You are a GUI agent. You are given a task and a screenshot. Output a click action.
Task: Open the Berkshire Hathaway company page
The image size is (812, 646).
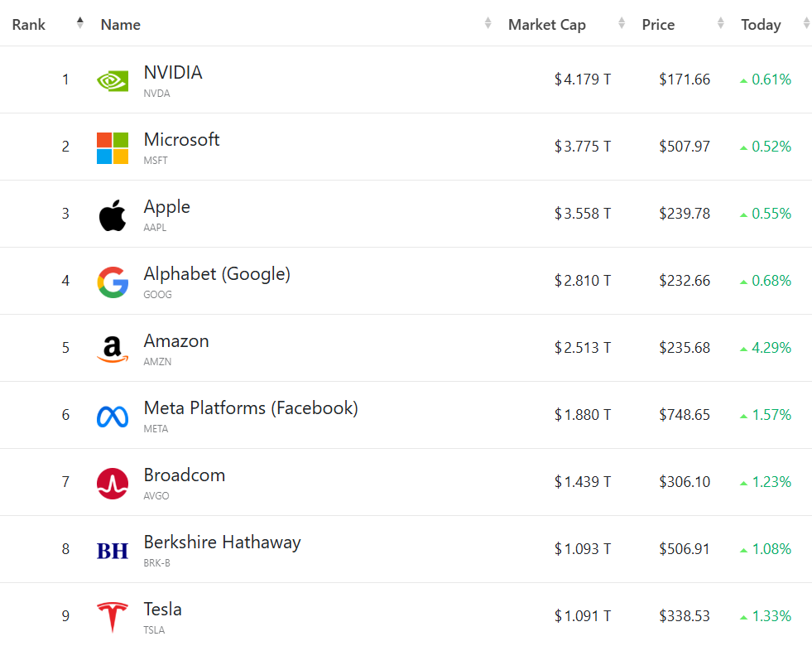(222, 542)
